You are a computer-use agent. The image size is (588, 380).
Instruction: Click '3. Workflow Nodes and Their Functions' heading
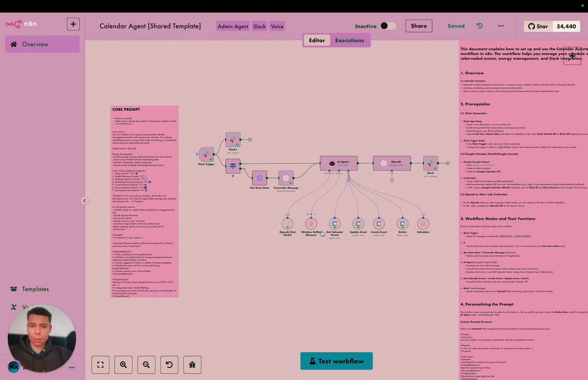(498, 219)
